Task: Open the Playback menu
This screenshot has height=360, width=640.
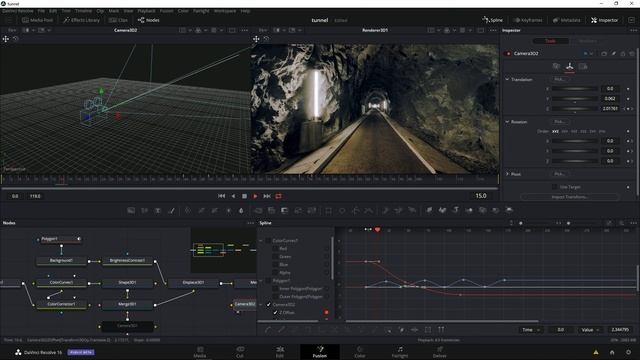Action: pyautogui.click(x=146, y=11)
